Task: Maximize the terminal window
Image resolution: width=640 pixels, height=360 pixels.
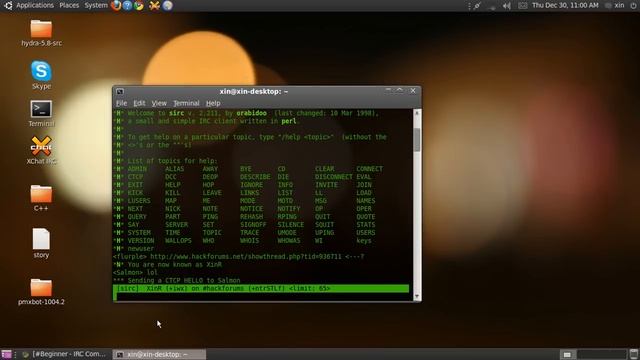Action: point(400,91)
